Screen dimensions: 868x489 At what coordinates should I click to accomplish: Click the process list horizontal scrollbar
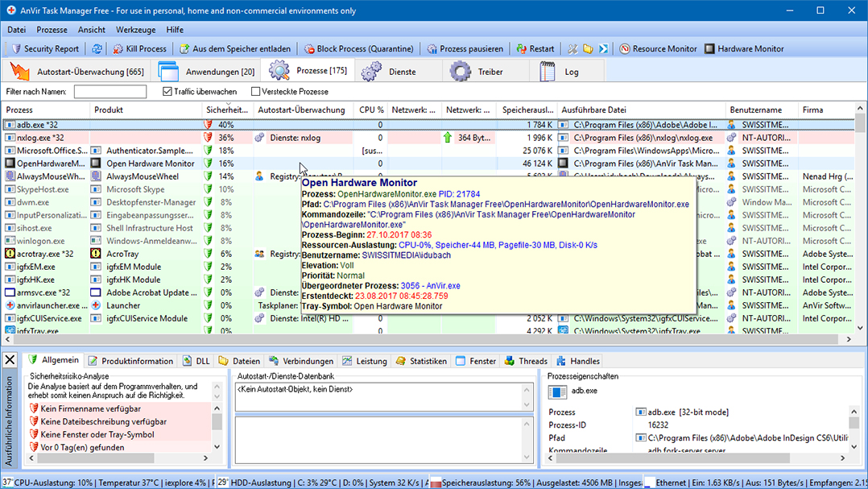point(428,339)
